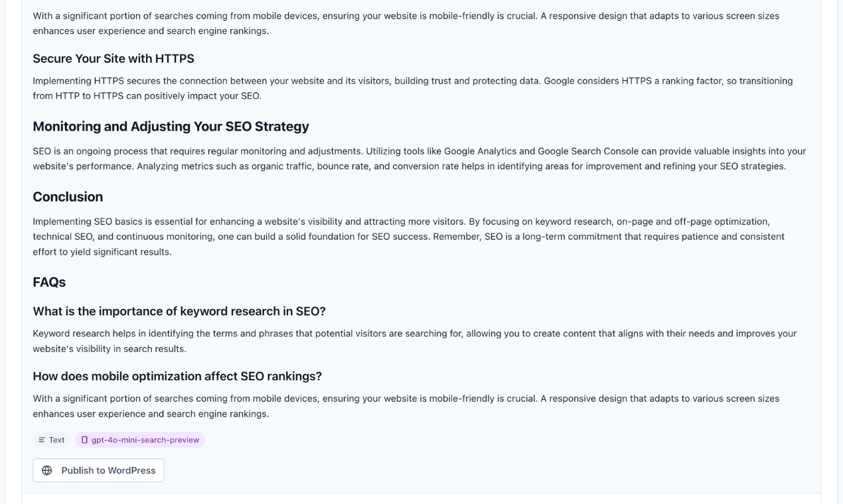
Task: Click the paragraph about implementing HTTPS
Action: (x=412, y=88)
